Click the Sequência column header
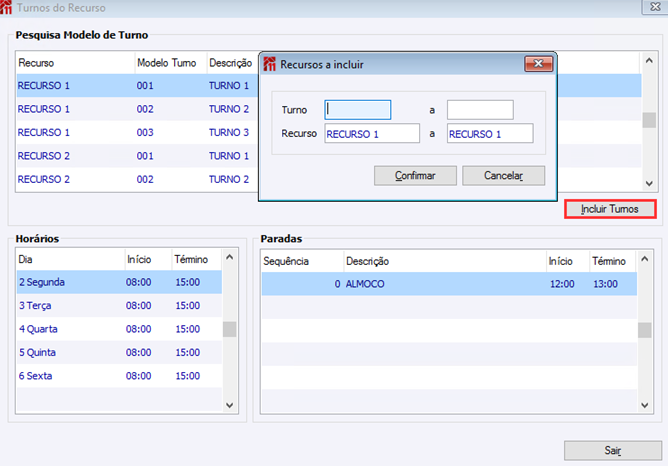668x466 pixels. tap(302, 261)
